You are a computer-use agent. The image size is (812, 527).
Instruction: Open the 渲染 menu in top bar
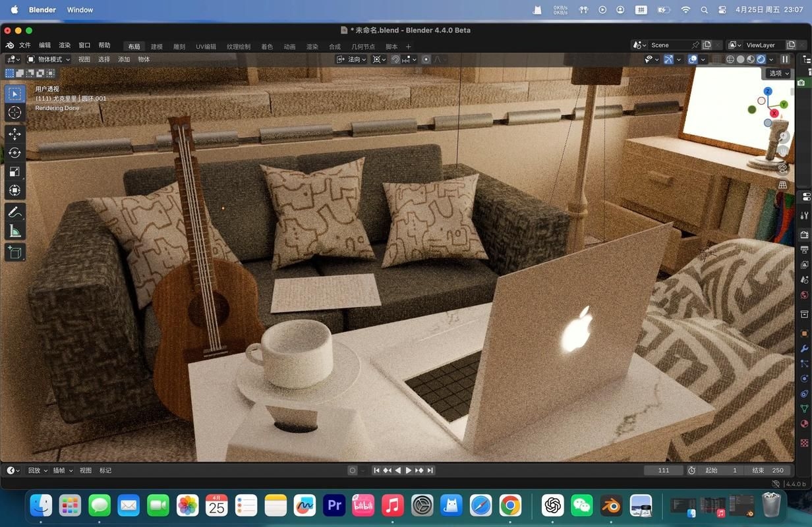click(65, 45)
